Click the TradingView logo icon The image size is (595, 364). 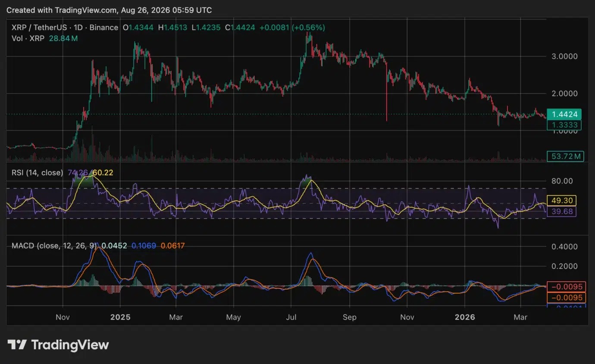point(17,345)
